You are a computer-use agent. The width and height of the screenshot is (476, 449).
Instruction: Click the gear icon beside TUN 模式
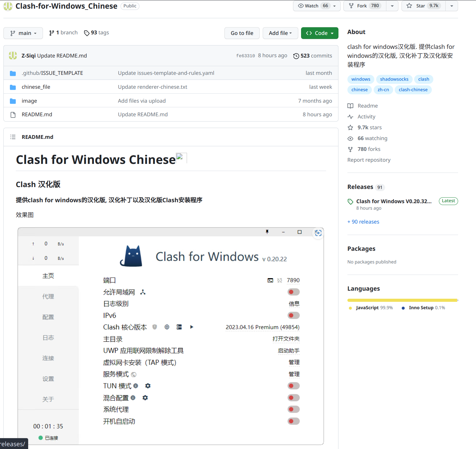148,386
